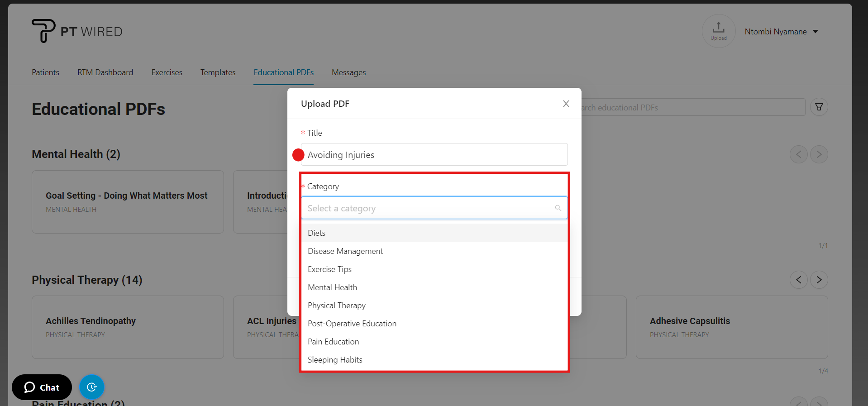Click next arrow in Mental Health section
The width and height of the screenshot is (868, 406).
[819, 154]
